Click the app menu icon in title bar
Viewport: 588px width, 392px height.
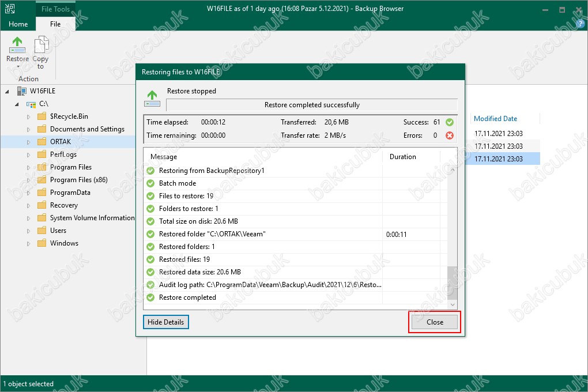(x=10, y=9)
